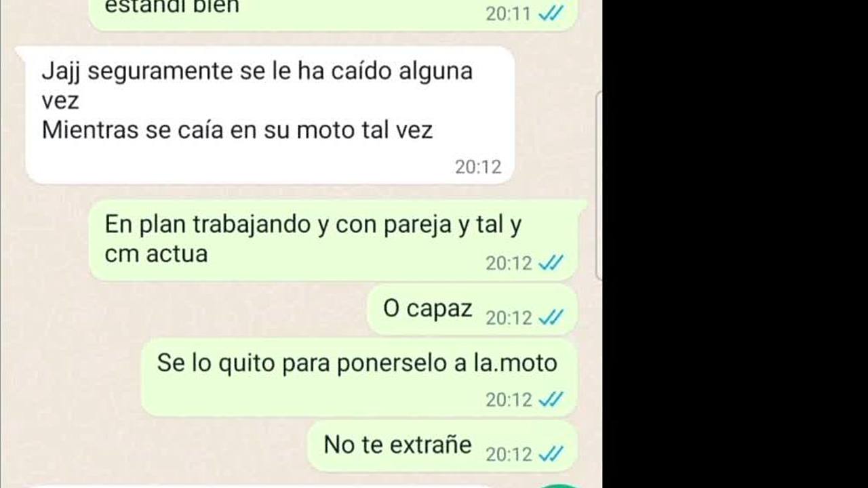
Task: Select the "O capaz" message text
Action: click(x=427, y=308)
